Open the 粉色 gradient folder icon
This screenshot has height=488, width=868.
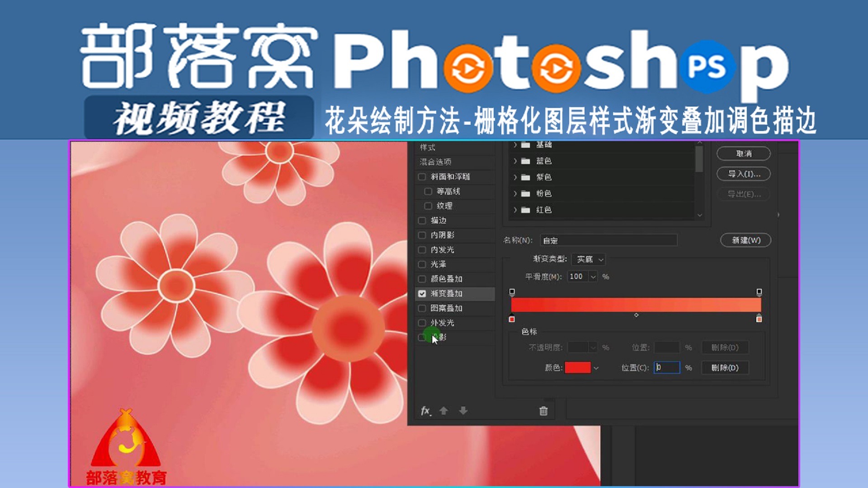tap(525, 193)
